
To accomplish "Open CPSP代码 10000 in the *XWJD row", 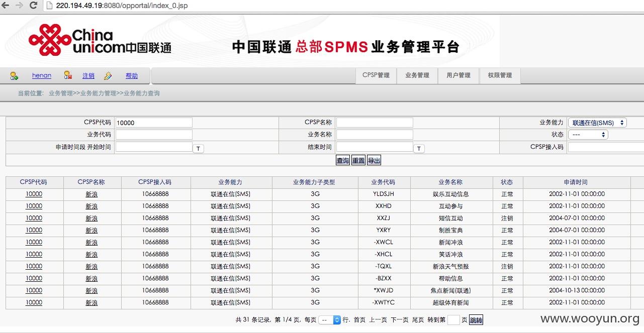I will coord(34,290).
